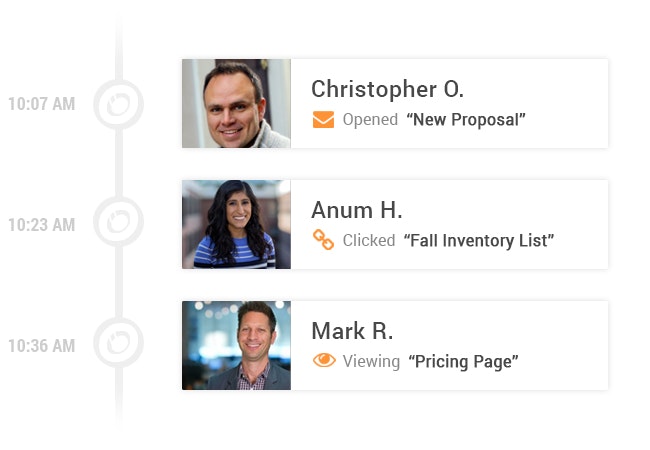Select the timeline circle at 10:07 AM
Screen dimensions: 650x450
click(x=119, y=104)
